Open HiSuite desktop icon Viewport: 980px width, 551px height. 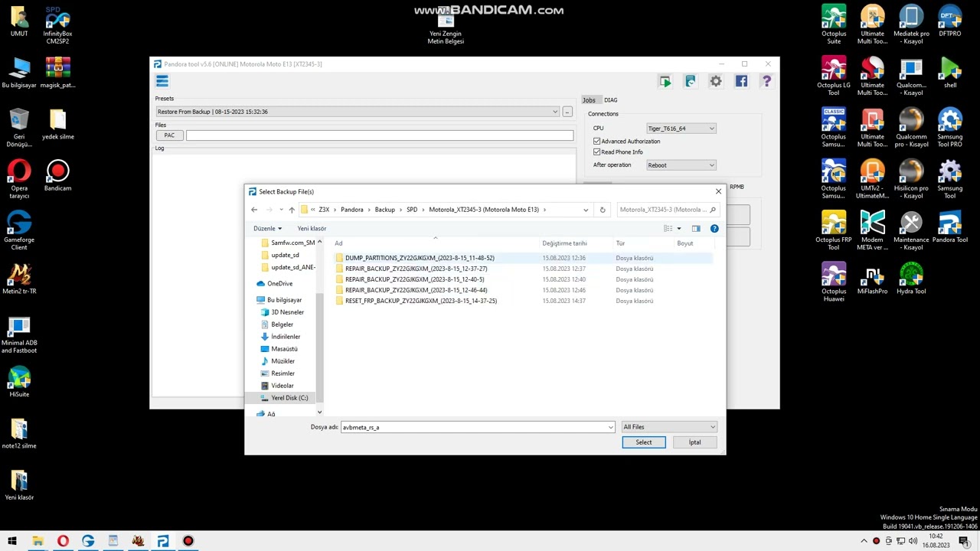19,382
